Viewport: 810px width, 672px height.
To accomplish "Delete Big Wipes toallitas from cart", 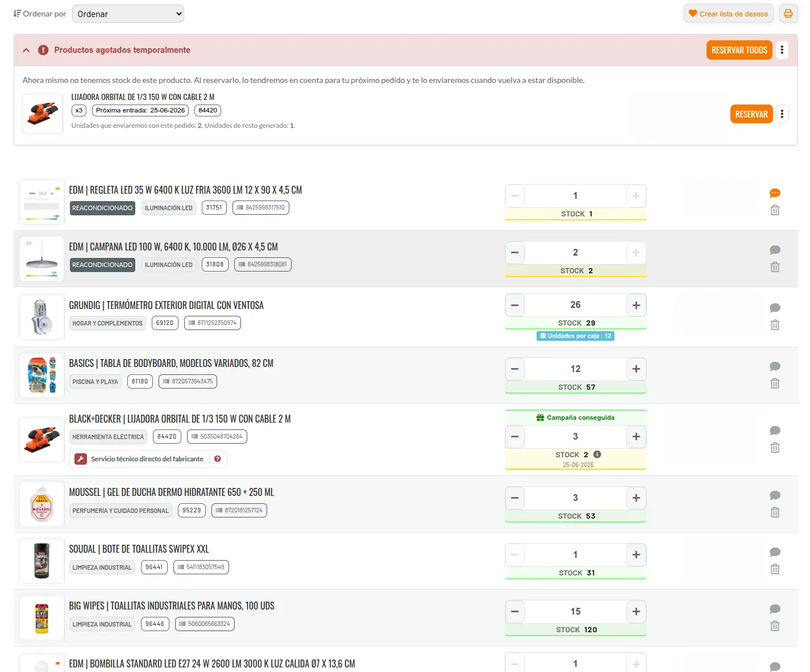I will pos(775,626).
